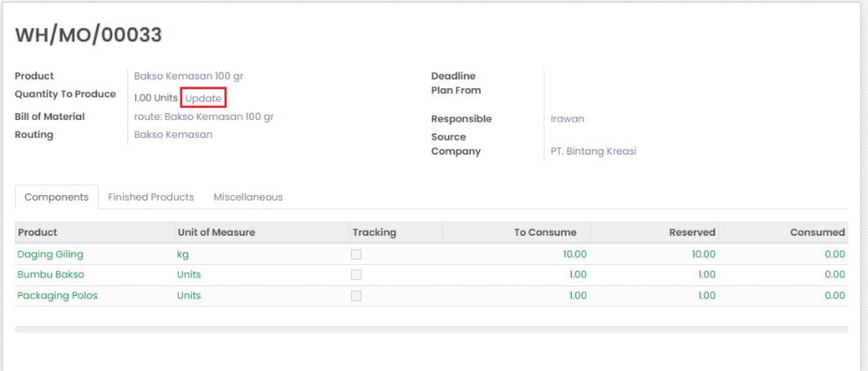The width and height of the screenshot is (868, 371).
Task: Sort by To Consume column header
Action: (x=516, y=232)
